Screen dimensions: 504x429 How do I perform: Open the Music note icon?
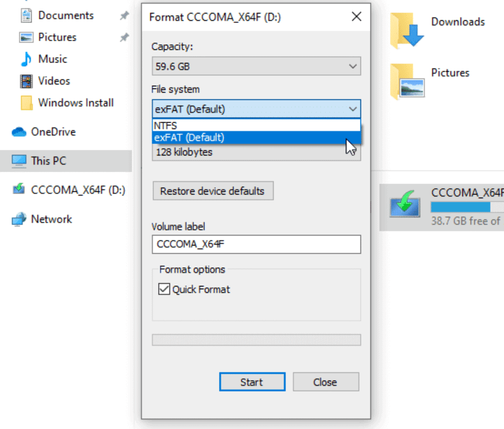click(x=26, y=59)
